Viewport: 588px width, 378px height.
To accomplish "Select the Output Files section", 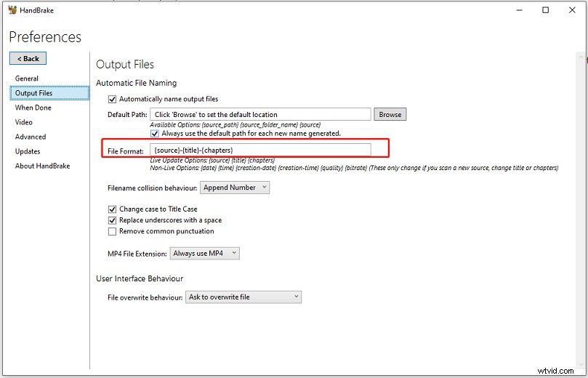I will pyautogui.click(x=49, y=93).
